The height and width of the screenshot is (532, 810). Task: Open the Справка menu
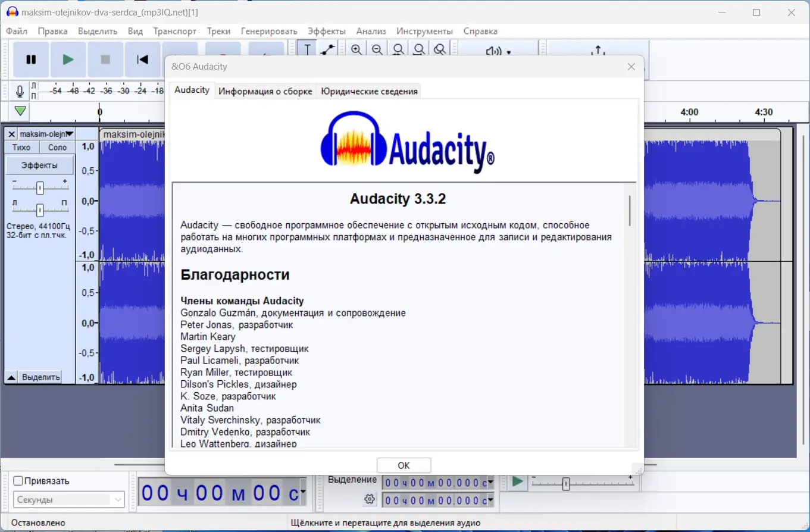pyautogui.click(x=480, y=31)
